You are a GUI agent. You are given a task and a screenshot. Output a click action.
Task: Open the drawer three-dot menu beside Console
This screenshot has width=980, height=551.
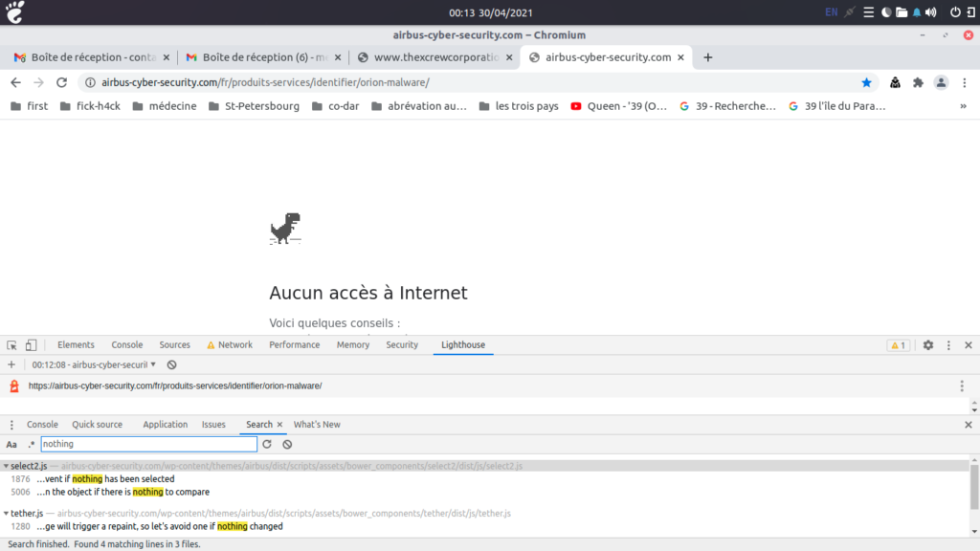(x=11, y=425)
